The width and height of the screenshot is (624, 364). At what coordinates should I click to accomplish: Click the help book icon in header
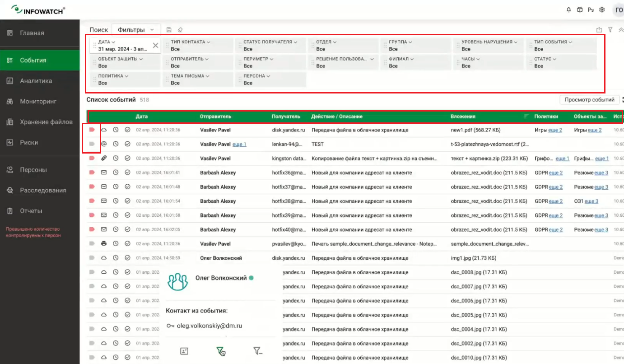580,10
